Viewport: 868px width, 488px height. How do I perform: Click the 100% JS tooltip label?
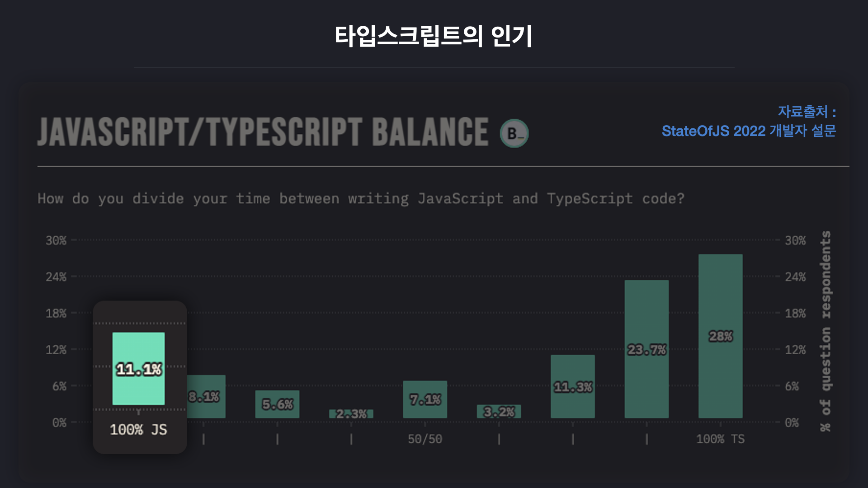click(138, 429)
